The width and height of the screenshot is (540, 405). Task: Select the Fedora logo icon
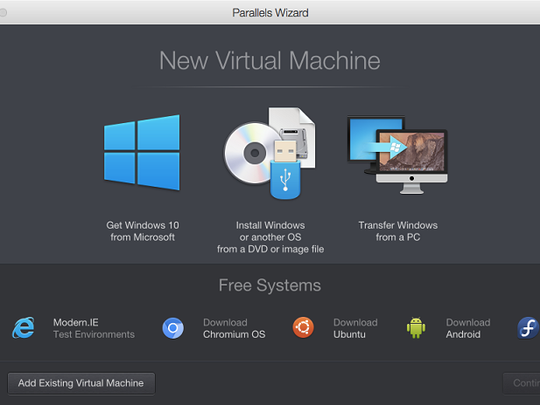[528, 328]
